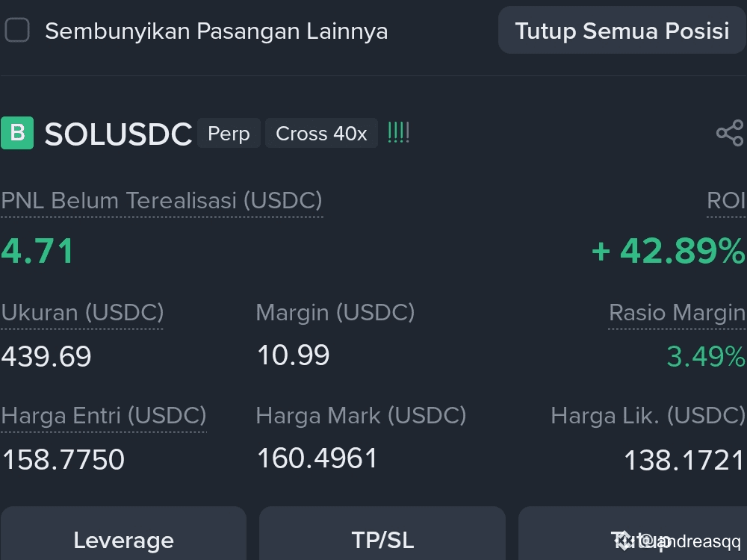Tick the Sembunyikan Pasangan Lainnya checkbox
The height and width of the screenshot is (560, 747).
click(x=17, y=31)
